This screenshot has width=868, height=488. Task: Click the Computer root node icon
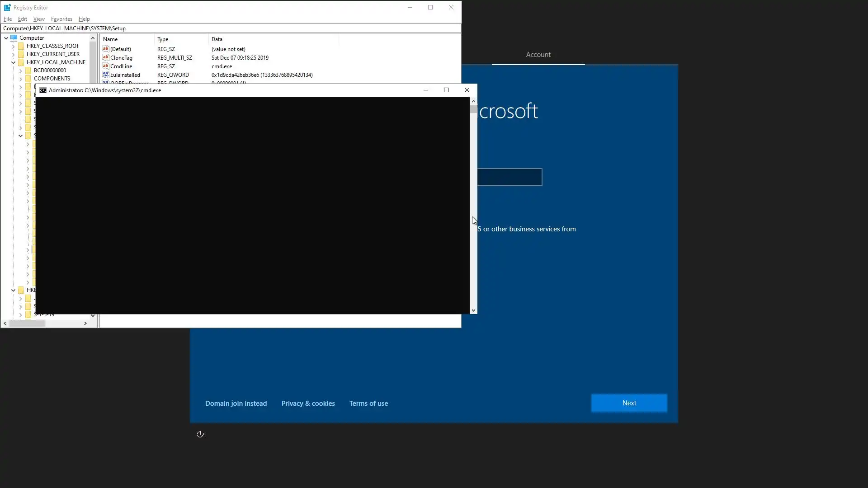click(14, 38)
